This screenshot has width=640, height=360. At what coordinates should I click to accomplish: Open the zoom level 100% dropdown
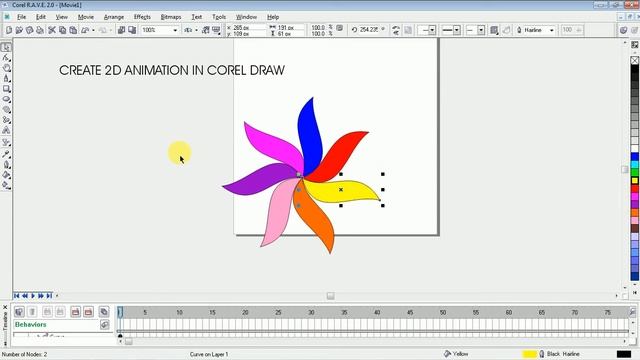[175, 30]
